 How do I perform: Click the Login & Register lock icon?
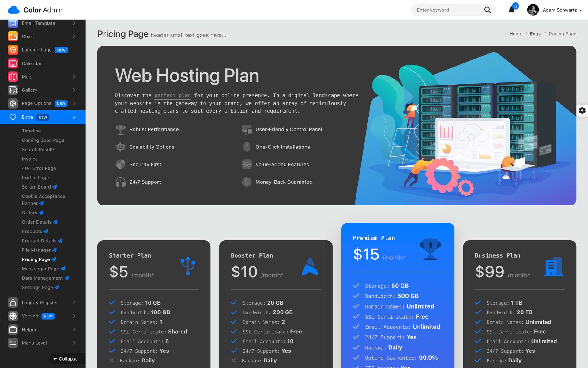[13, 303]
